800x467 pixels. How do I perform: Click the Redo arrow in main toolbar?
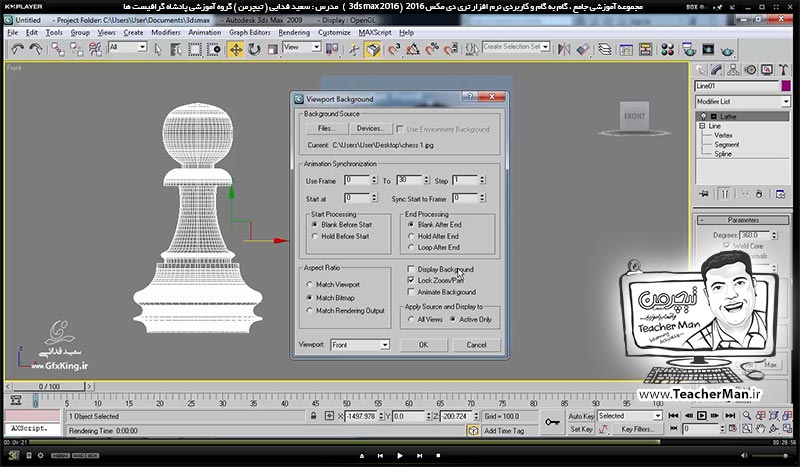coord(36,49)
